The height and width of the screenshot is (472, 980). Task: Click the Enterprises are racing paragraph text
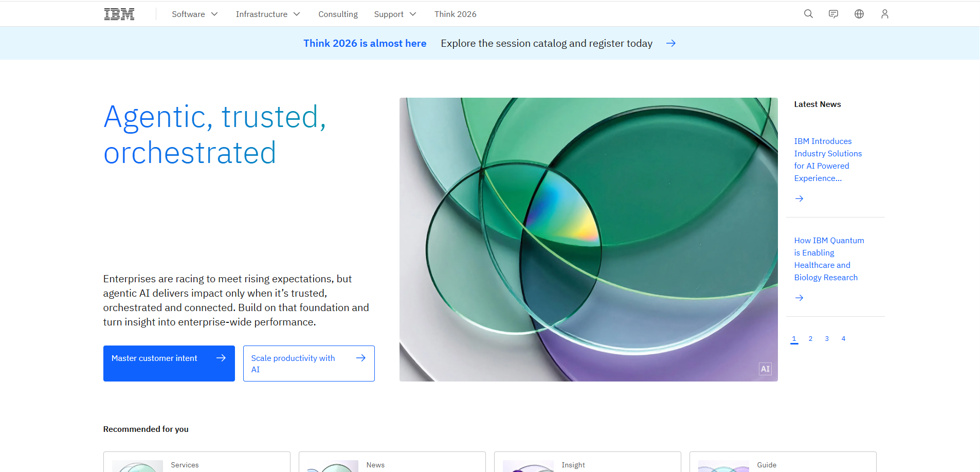tap(236, 300)
